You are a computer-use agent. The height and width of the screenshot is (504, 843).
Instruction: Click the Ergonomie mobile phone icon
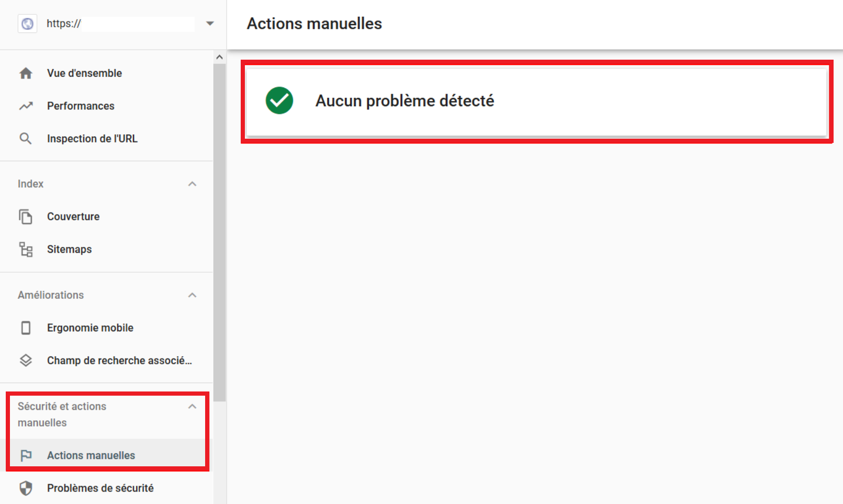(x=26, y=328)
